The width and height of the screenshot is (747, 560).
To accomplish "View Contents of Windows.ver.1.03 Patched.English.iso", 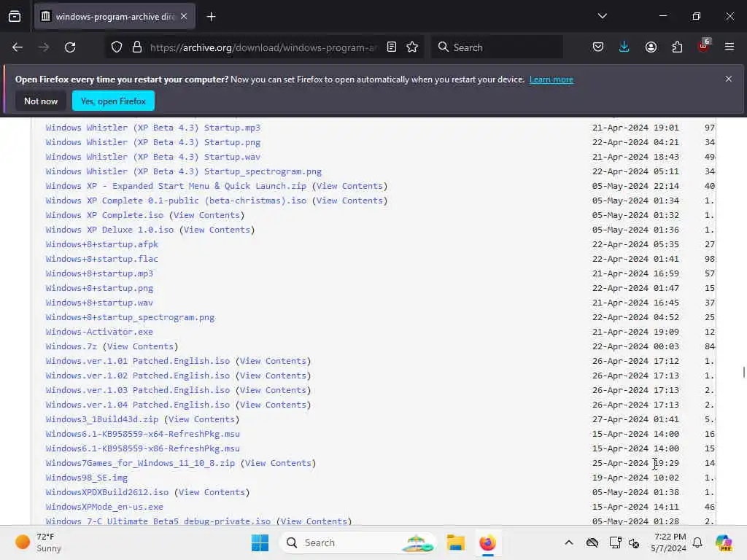I will point(273,390).
